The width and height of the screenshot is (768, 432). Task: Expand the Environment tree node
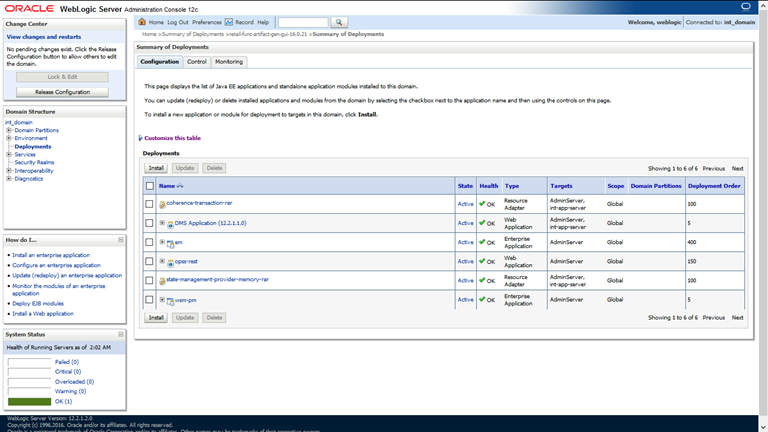tap(9, 138)
